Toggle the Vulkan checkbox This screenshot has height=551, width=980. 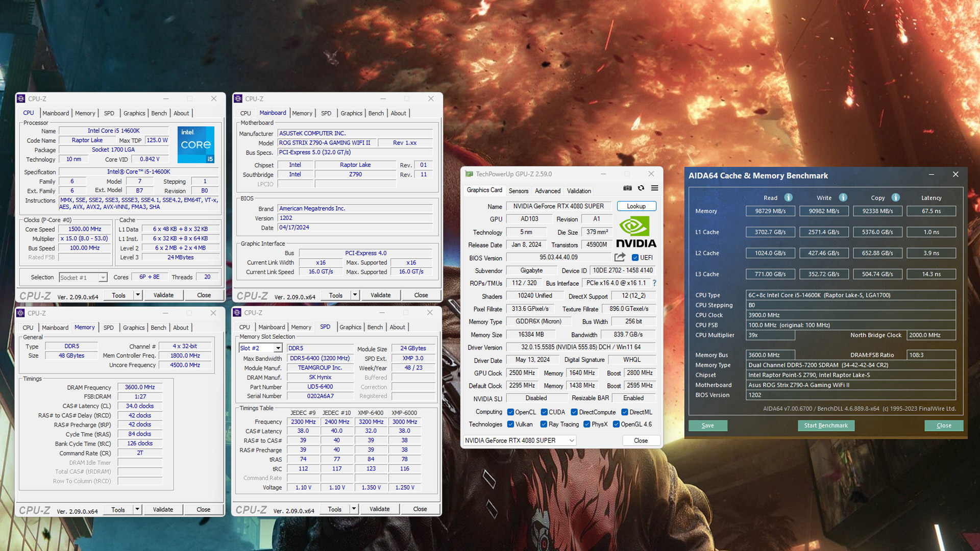pos(510,424)
